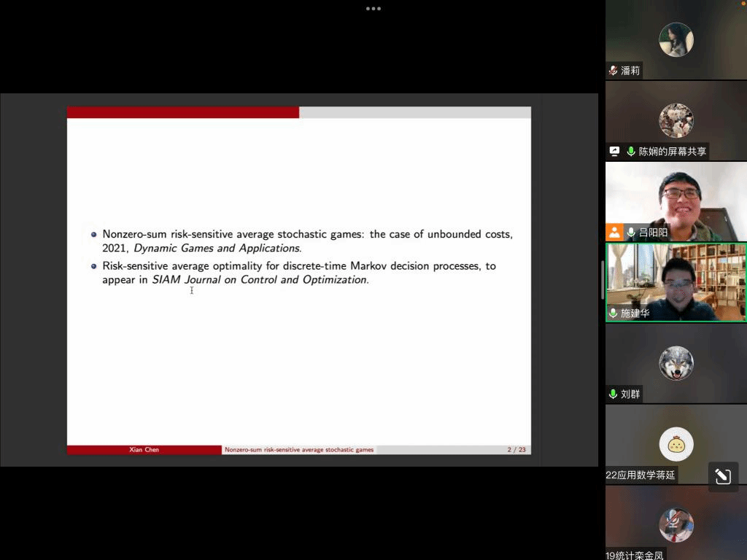The width and height of the screenshot is (747, 560).
Task: Click the three-dot menu at top center
Action: [373, 9]
